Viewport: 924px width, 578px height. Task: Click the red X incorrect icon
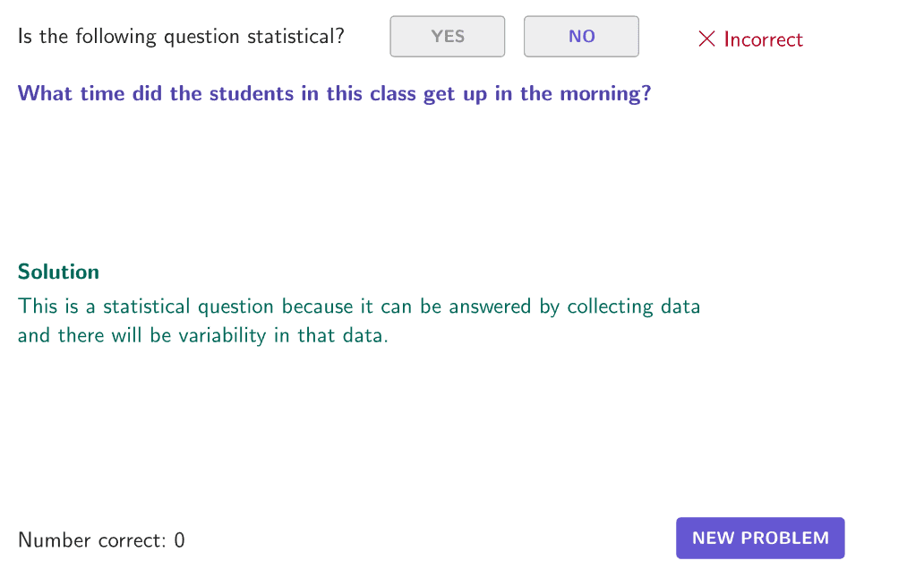[706, 39]
